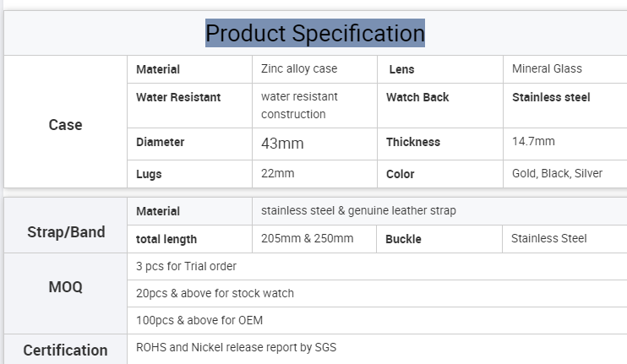Click the 14.7mm thickness value
This screenshot has height=364, width=627.
(x=533, y=141)
